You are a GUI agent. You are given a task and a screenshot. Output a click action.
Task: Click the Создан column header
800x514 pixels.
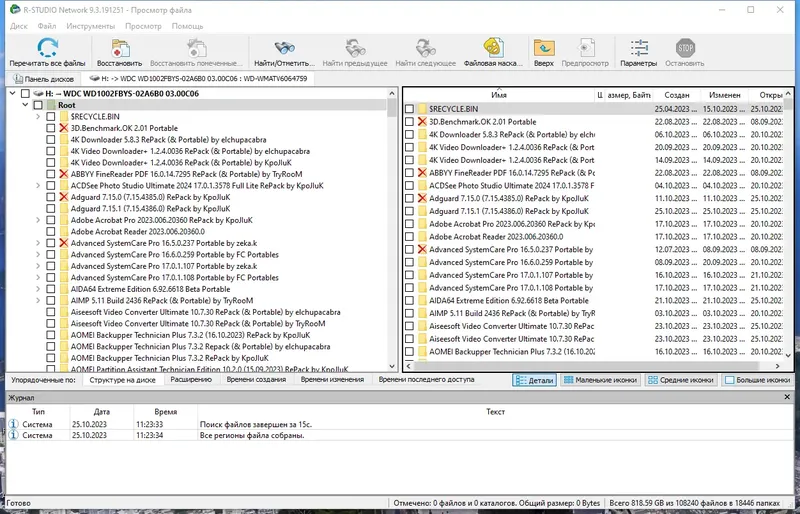click(677, 95)
